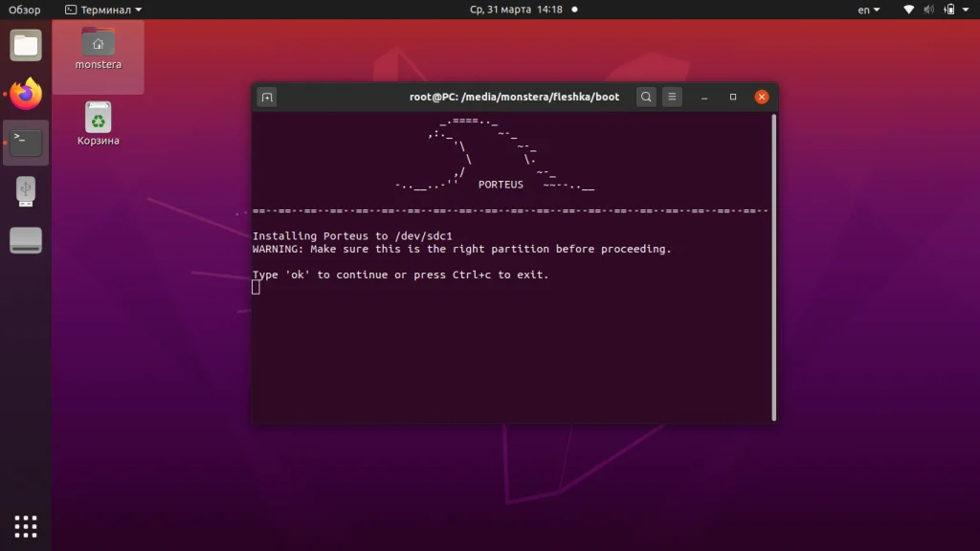Focus the terminal prompt cursor
Viewport: 980px width, 551px height.
(255, 286)
